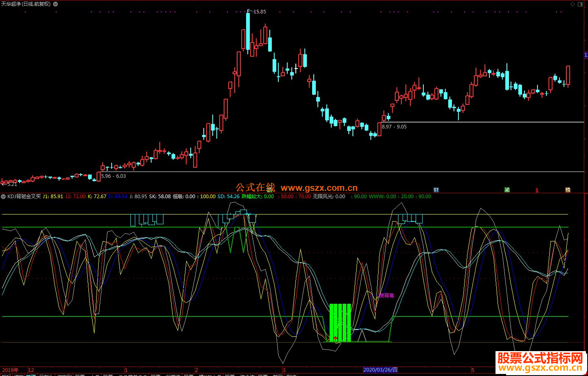
Task: Click the 天华超净(日线,前复权) stock title
Action: 26,4
